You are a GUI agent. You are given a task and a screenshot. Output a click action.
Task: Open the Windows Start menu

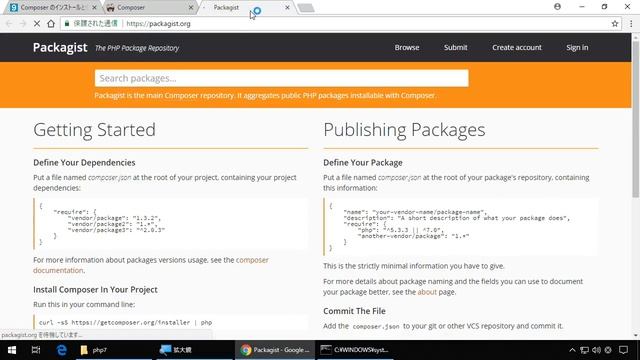point(12,350)
